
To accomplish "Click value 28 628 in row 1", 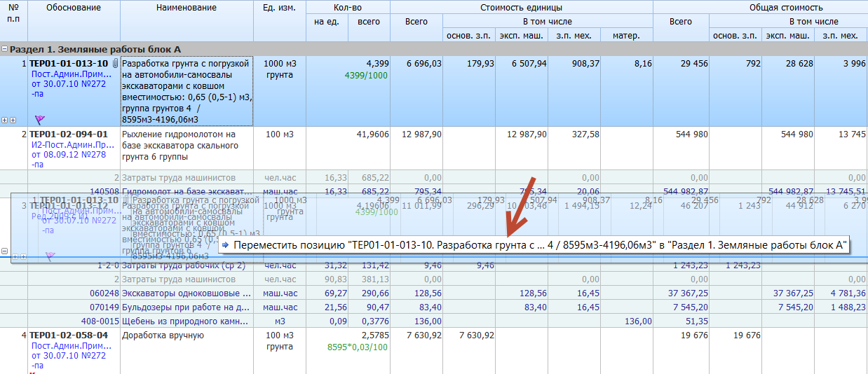I will [x=799, y=64].
